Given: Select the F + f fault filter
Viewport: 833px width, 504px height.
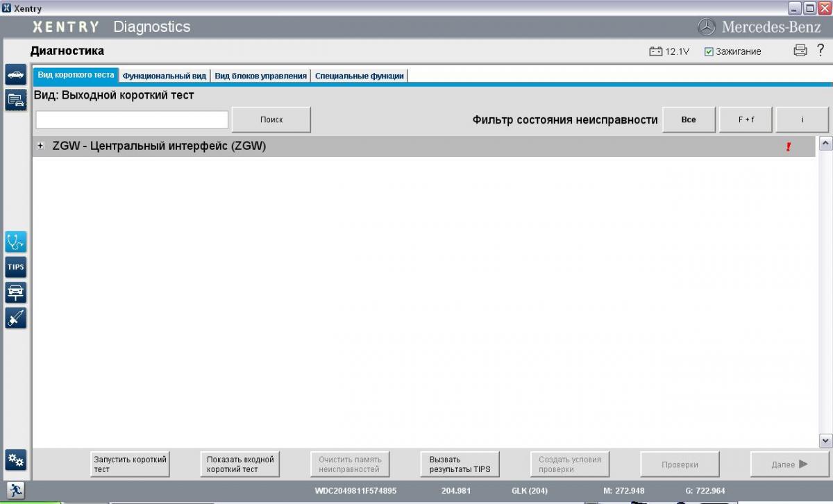Looking at the screenshot, I should point(746,119).
